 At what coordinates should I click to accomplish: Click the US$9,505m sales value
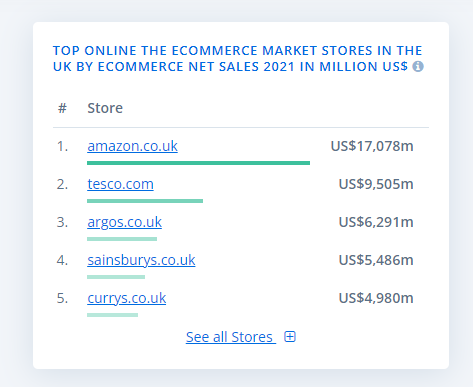coord(376,184)
